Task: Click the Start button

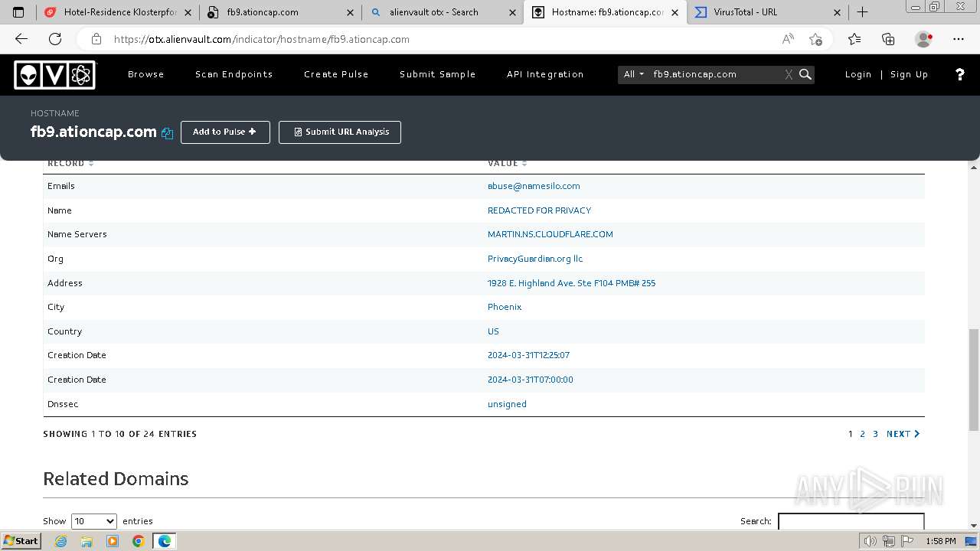Action: pos(21,541)
